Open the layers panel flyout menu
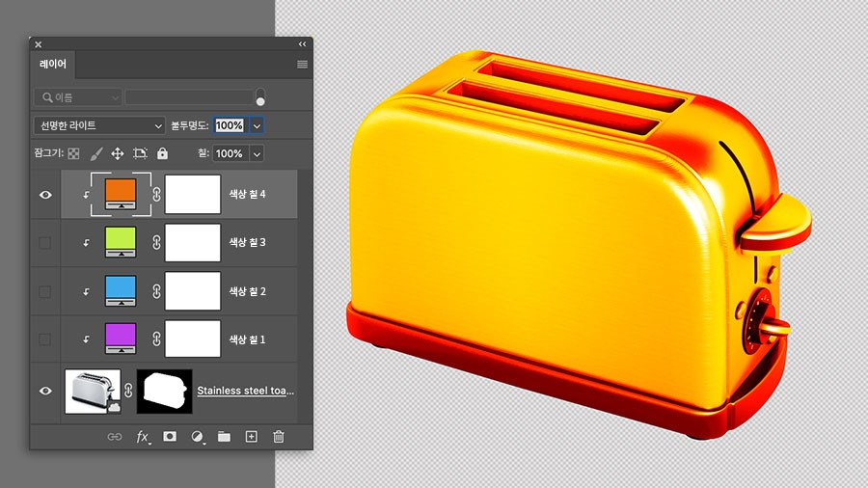 (x=302, y=65)
